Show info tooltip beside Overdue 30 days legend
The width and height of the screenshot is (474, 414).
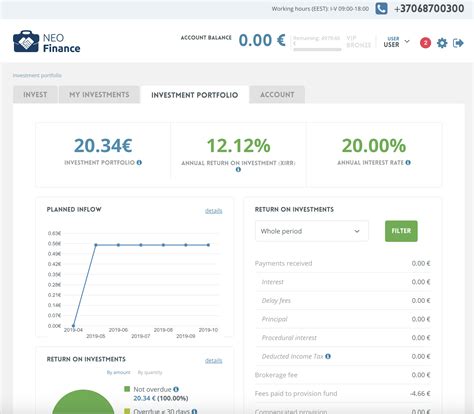coord(194,411)
